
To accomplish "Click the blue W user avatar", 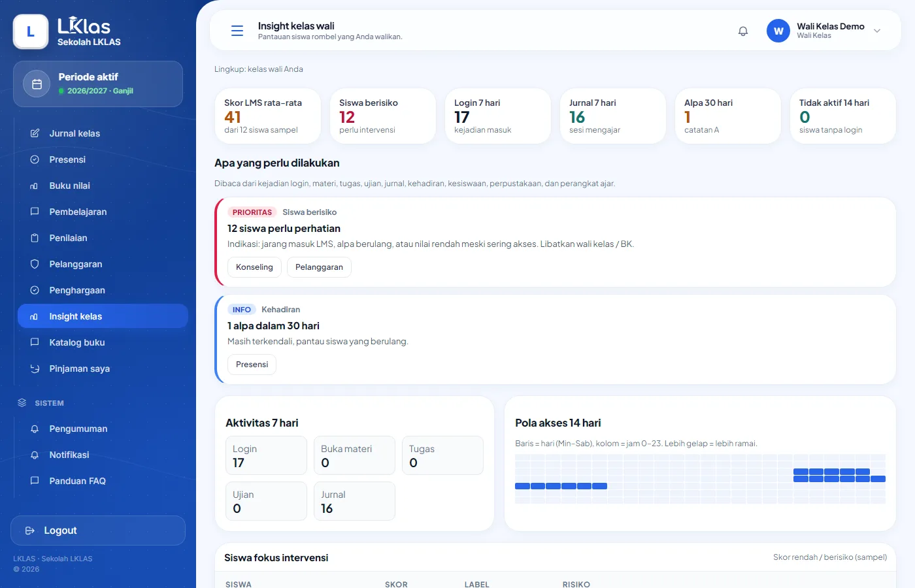I will tap(778, 31).
